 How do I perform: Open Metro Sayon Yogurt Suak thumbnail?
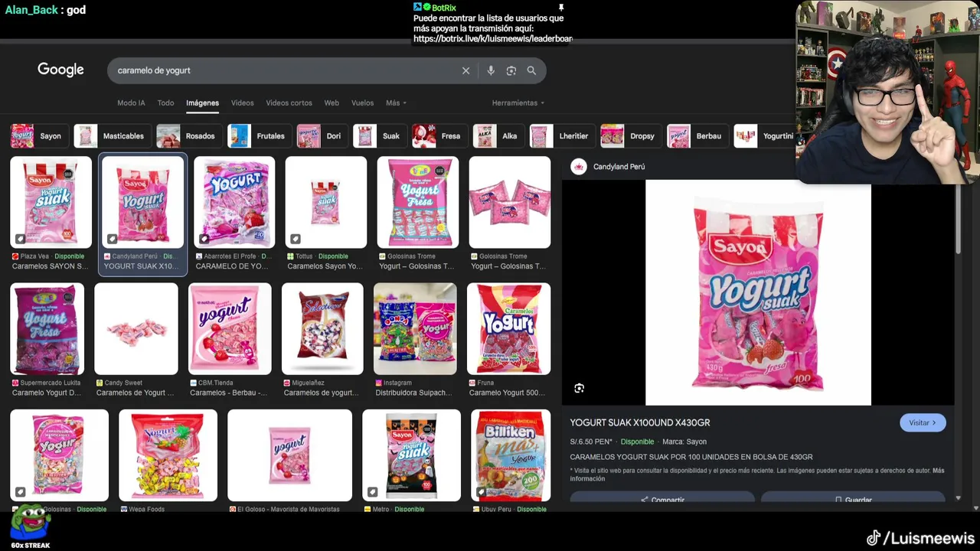click(x=411, y=455)
